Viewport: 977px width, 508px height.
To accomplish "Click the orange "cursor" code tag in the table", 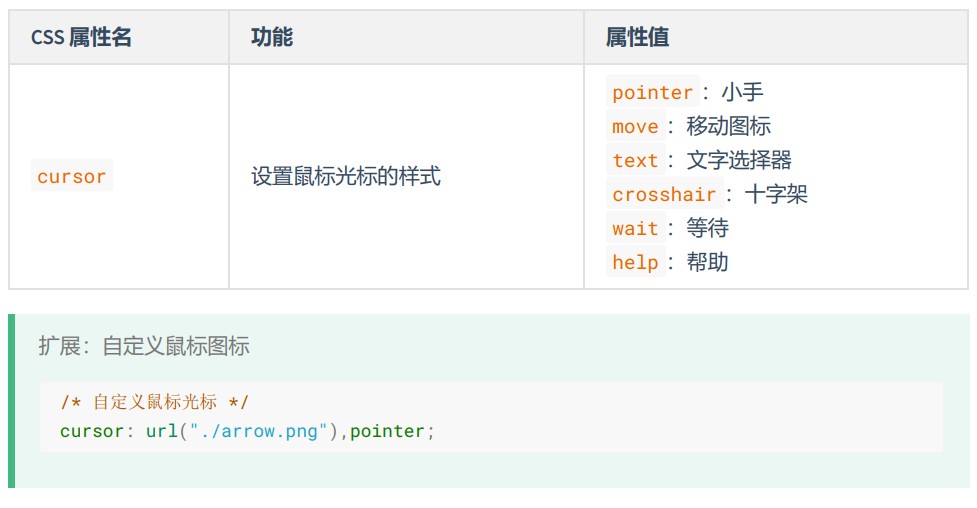I will tap(71, 177).
